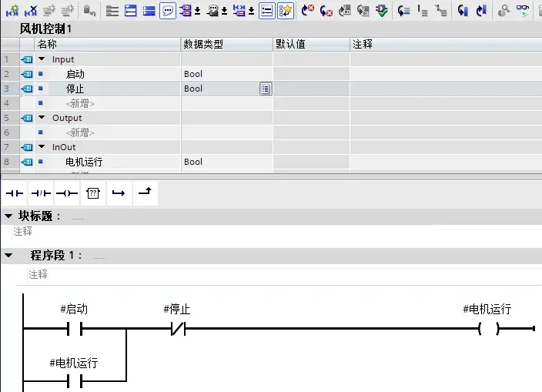Click the greyed Insert row toolbar icon

[49, 11]
